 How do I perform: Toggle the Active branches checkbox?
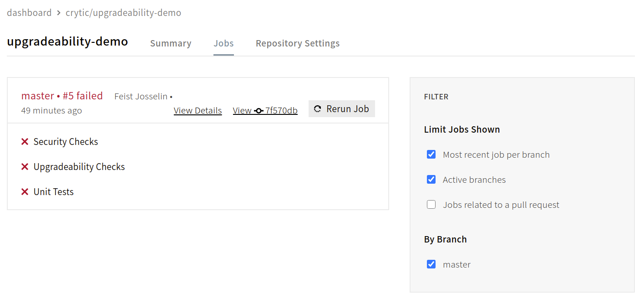click(x=431, y=180)
